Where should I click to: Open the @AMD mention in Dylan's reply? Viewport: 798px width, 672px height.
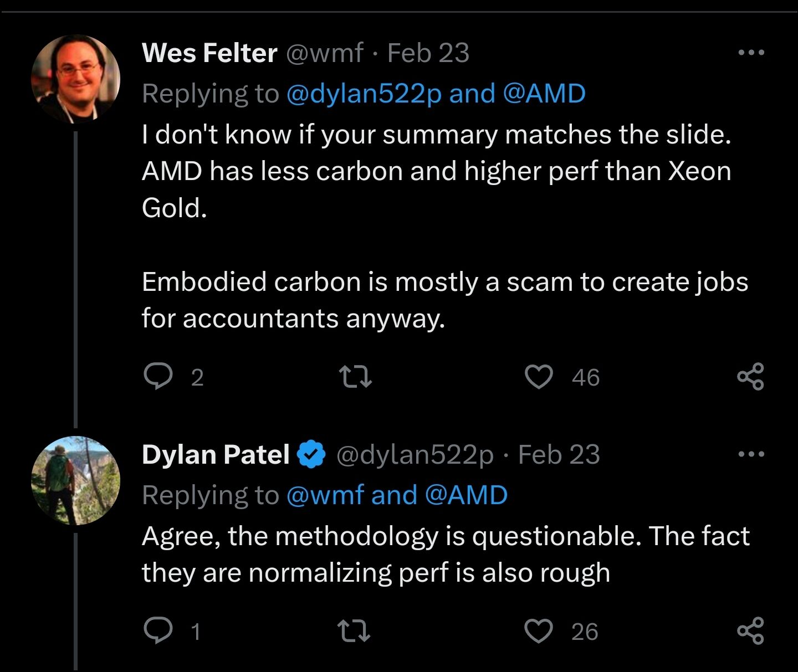coord(466,495)
